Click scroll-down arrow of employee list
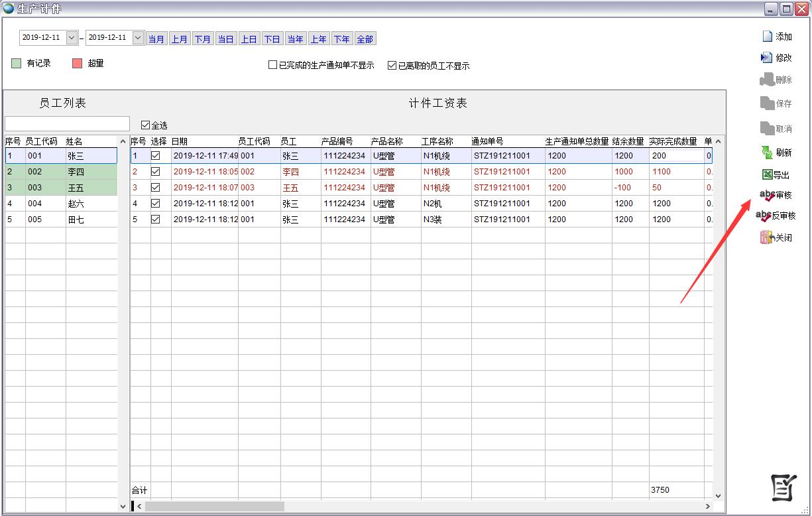Viewport: 812px width, 516px height. click(123, 506)
